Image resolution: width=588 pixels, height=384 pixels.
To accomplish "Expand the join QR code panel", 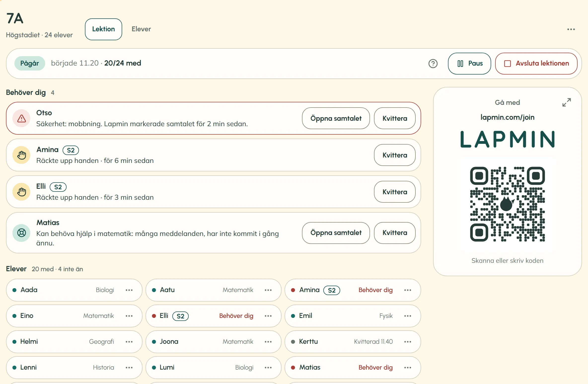I will tap(566, 102).
